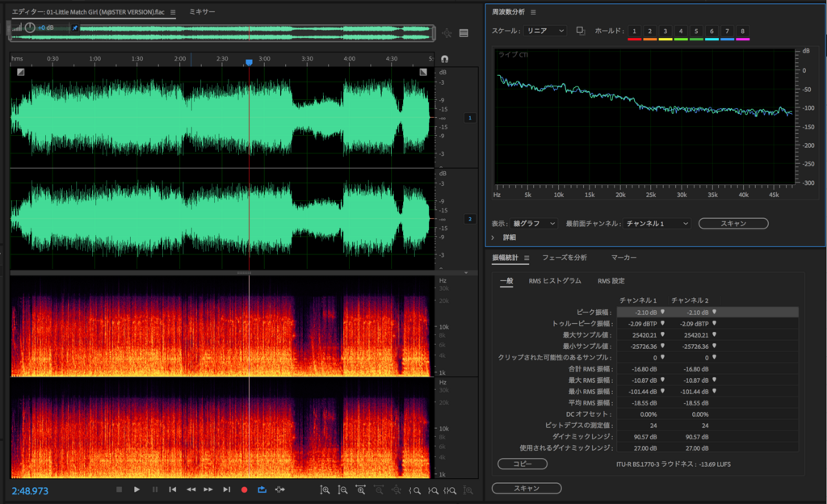Switch to the フェーズを分析 tab
This screenshot has height=504, width=827.
click(x=565, y=258)
